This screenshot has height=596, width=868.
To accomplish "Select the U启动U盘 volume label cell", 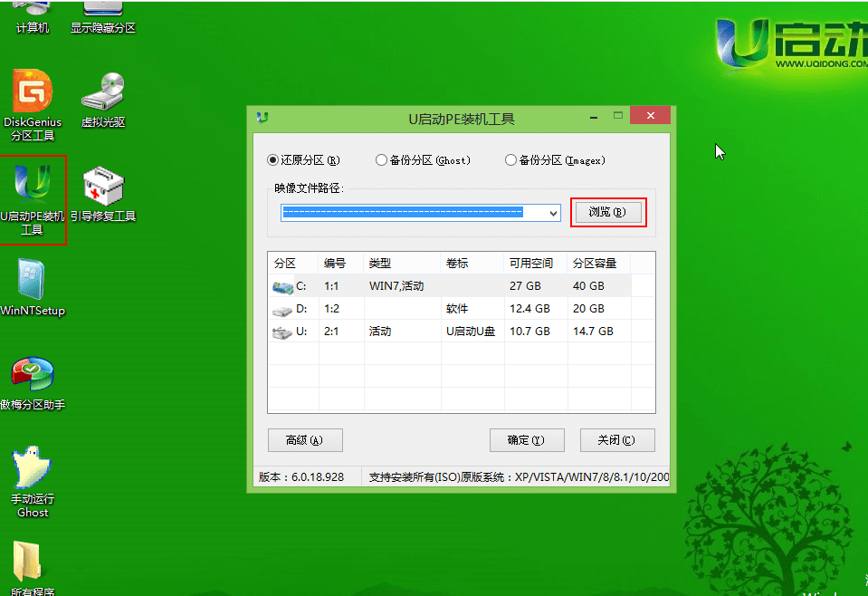I will click(471, 332).
